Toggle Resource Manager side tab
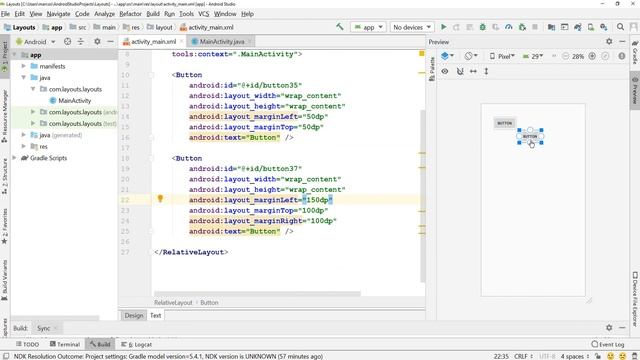This screenshot has height=360, width=640. point(4,116)
